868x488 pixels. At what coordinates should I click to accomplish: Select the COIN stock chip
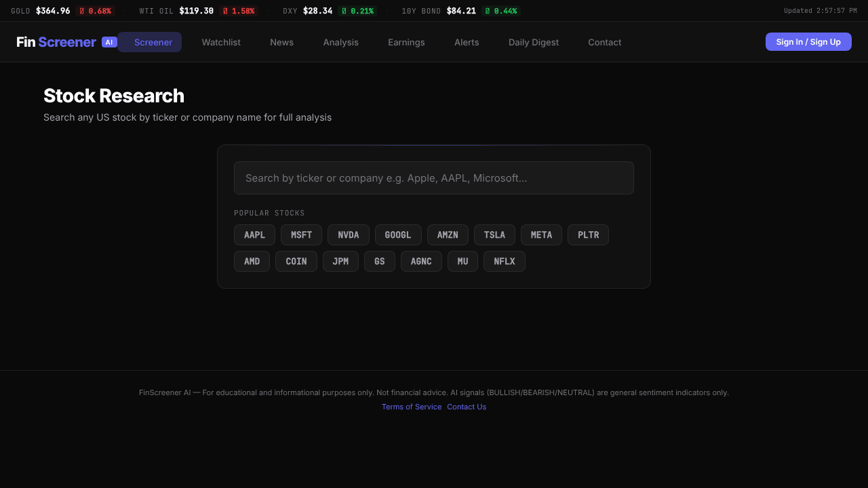pyautogui.click(x=296, y=261)
